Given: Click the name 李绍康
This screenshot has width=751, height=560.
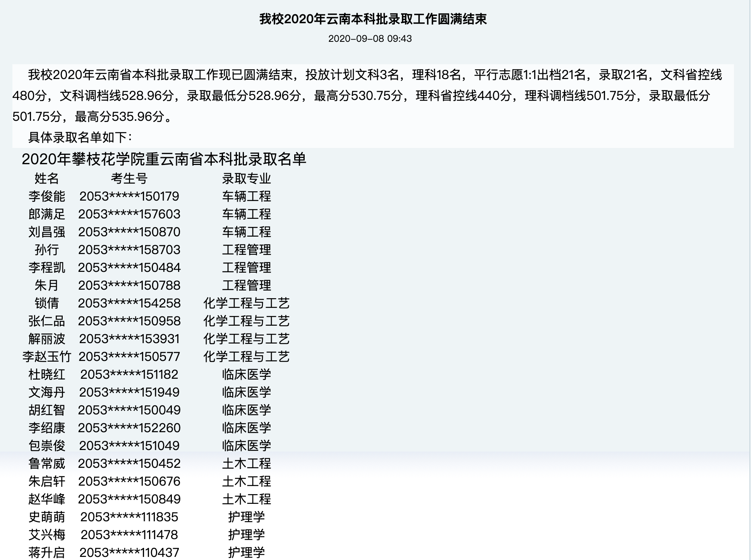Looking at the screenshot, I should (x=46, y=428).
